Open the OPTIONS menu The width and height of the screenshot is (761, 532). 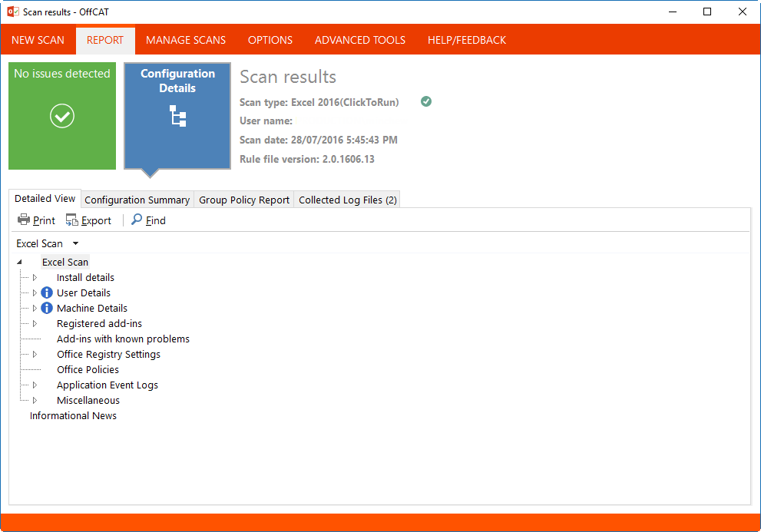[270, 40]
